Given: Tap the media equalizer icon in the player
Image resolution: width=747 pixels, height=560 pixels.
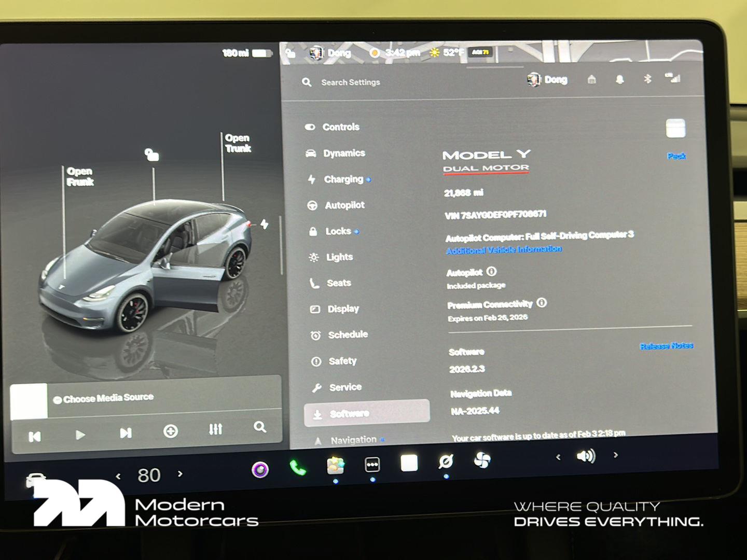Looking at the screenshot, I should pyautogui.click(x=216, y=429).
